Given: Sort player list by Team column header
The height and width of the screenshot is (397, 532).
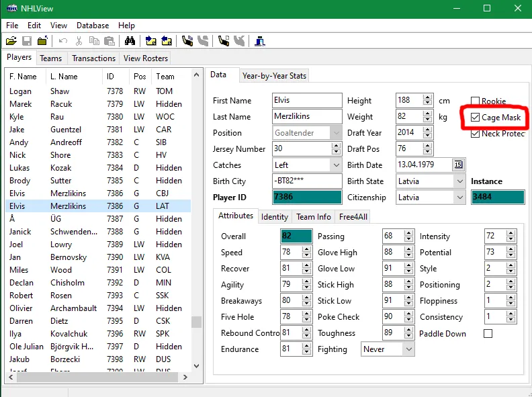Looking at the screenshot, I should point(171,77).
